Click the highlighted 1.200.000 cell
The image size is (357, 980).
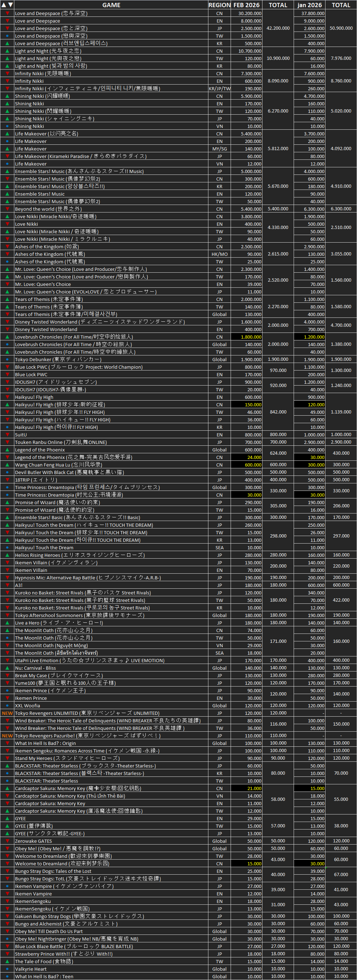310,337
